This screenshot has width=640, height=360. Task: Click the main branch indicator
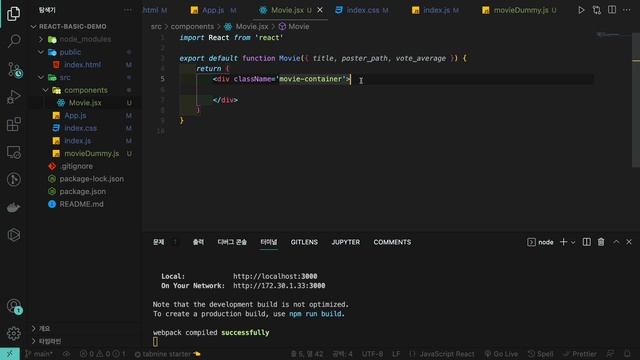pyautogui.click(x=39, y=354)
